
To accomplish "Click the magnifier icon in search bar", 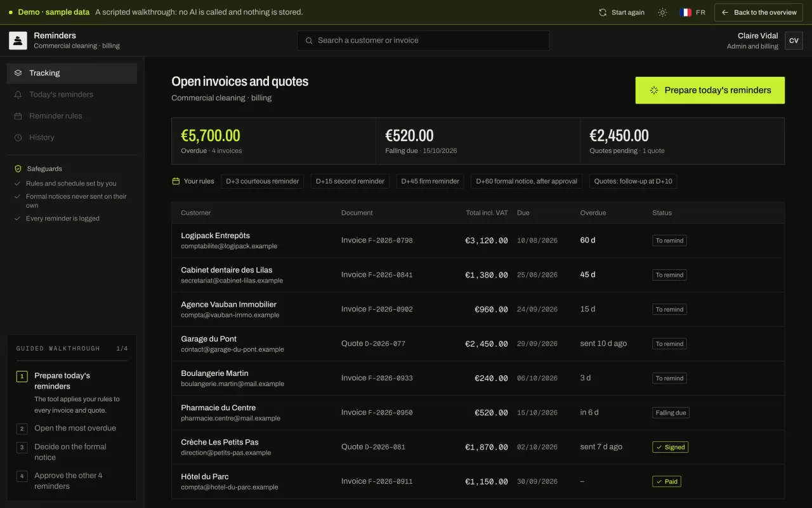I will (309, 41).
